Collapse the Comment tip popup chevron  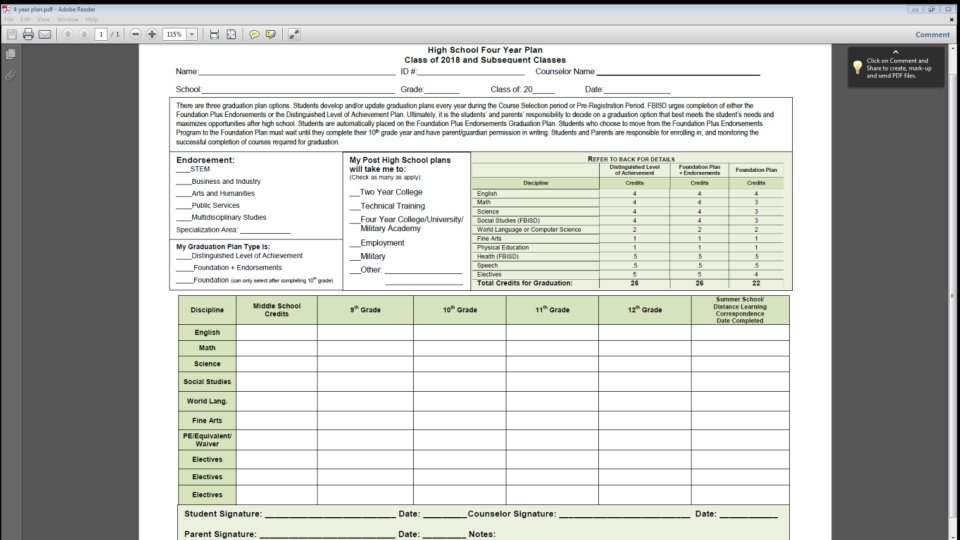pos(896,52)
